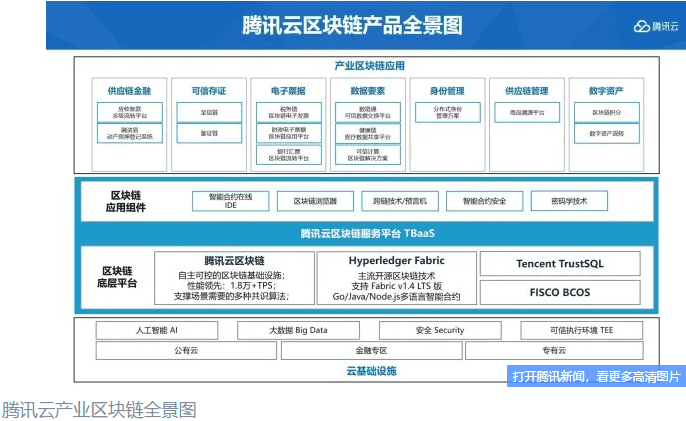Click the 跨链技术/预言机 box

(x=400, y=201)
